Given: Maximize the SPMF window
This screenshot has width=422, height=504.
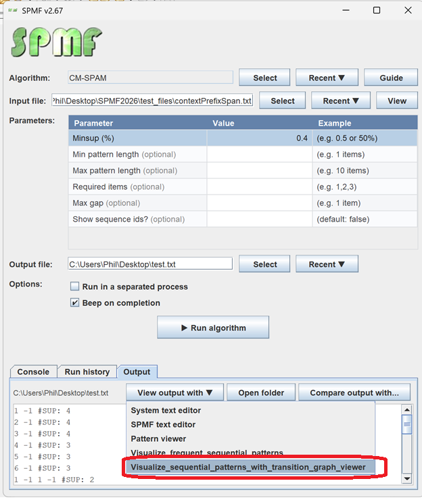Looking at the screenshot, I should tap(376, 10).
